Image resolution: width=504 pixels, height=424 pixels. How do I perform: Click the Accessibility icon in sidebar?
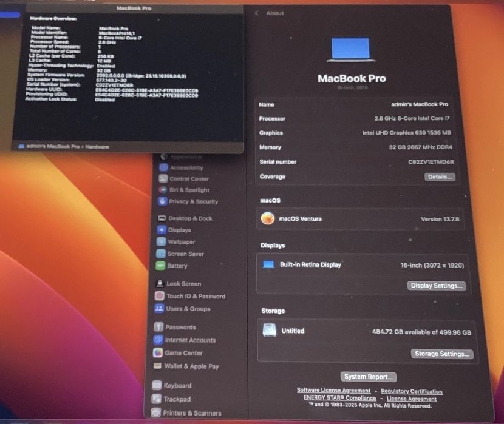[164, 167]
